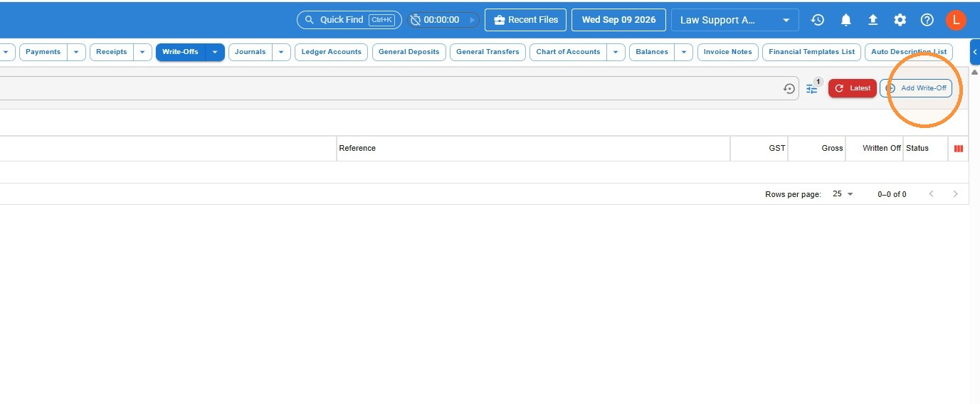Open Balances tab
Viewport: 980px width, 404px height.
tap(652, 52)
